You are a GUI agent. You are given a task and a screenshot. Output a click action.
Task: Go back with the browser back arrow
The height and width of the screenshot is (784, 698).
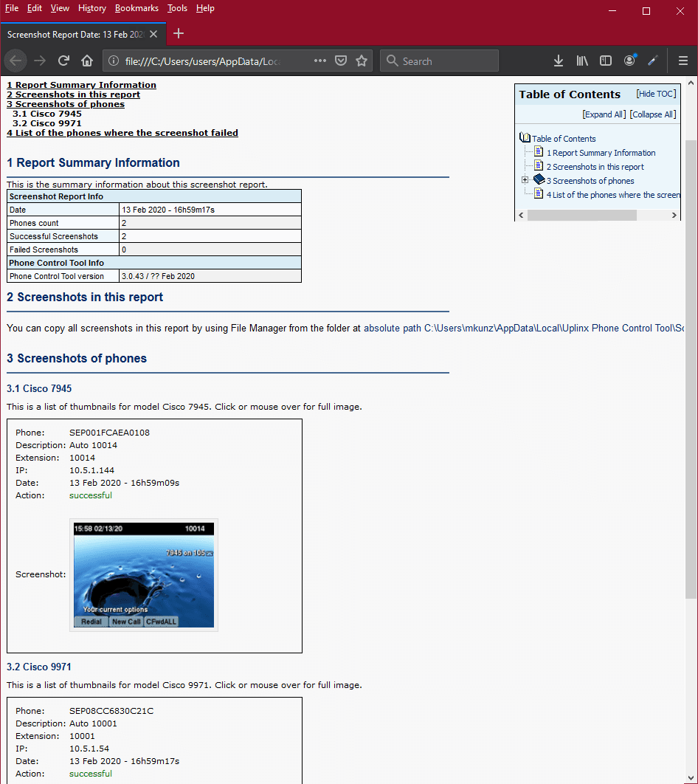pos(15,61)
